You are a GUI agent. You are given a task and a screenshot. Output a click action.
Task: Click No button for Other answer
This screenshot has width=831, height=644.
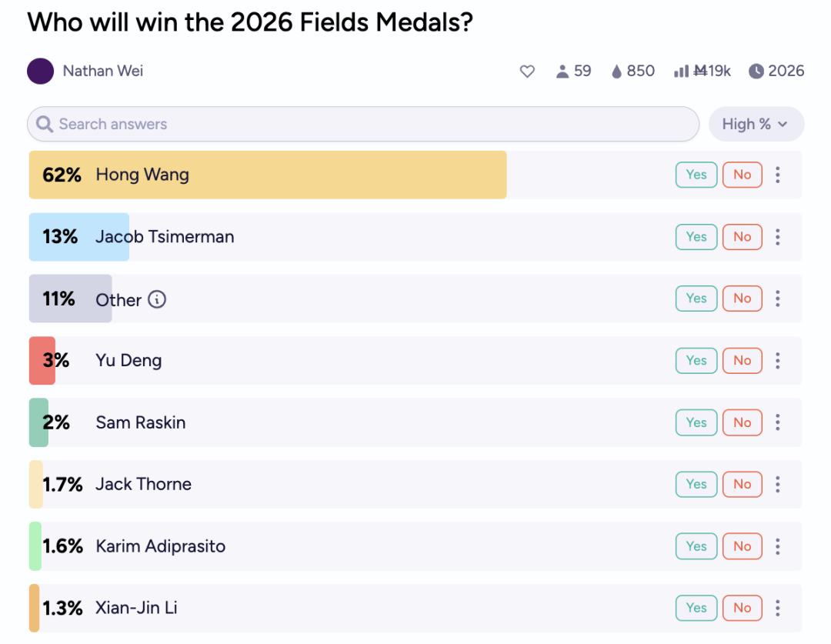point(742,299)
